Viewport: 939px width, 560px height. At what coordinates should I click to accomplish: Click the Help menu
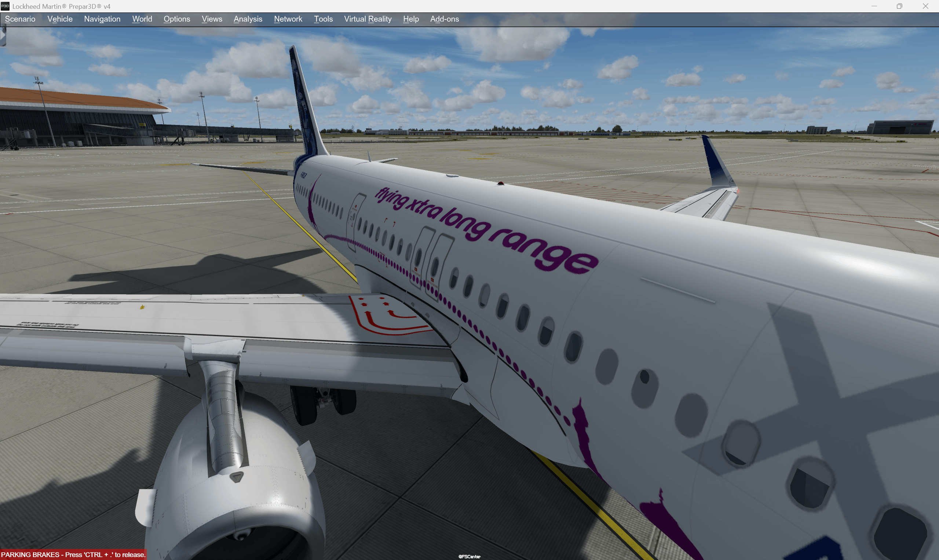409,19
